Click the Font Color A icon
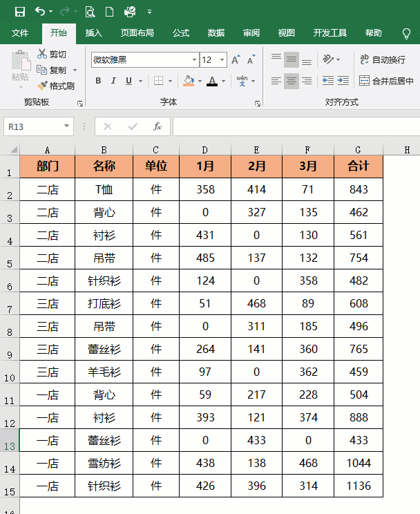Screen dimensions: 420x514 pyautogui.click(x=212, y=81)
